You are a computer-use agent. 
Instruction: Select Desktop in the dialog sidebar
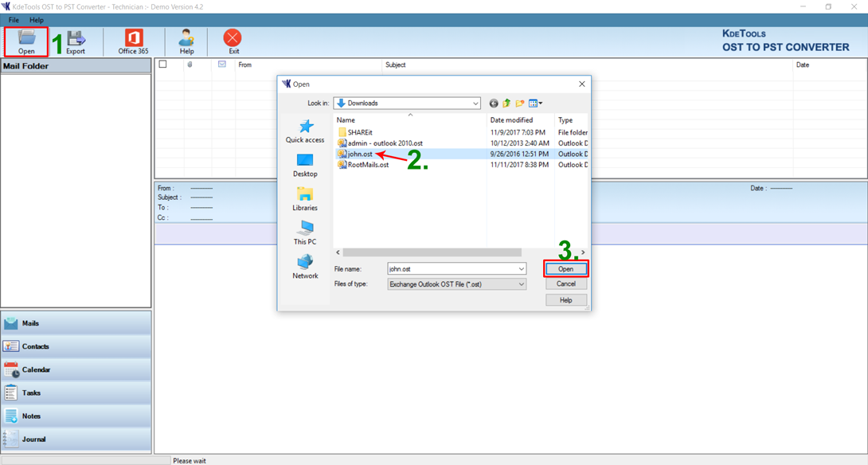(305, 166)
